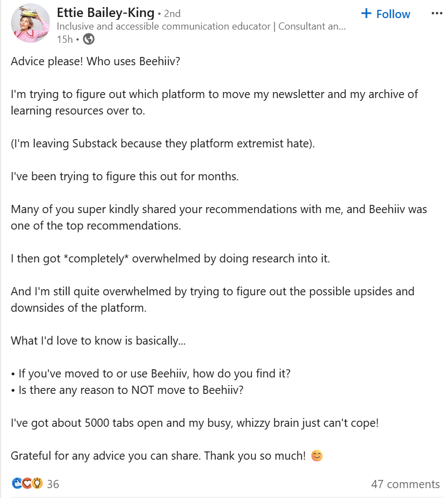The width and height of the screenshot is (448, 498).
Task: Click Ettie's circular profile photo
Action: click(x=31, y=24)
